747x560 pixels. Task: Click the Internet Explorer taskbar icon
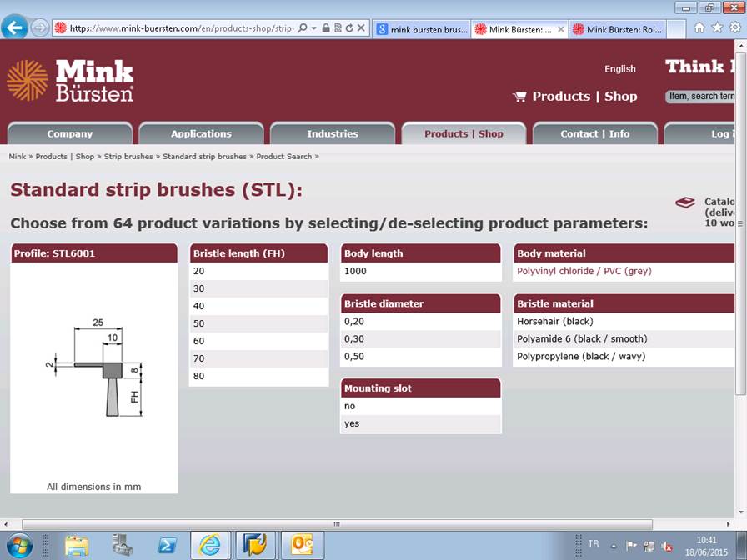coord(209,546)
